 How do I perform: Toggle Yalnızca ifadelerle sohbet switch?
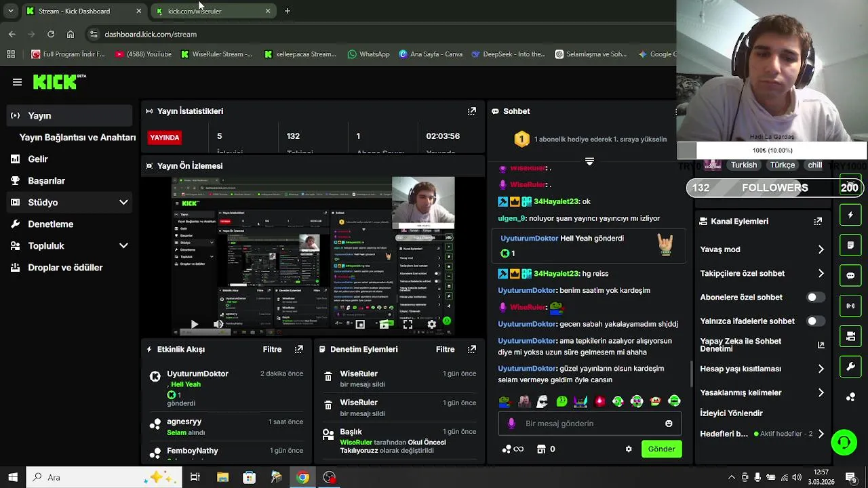click(816, 321)
